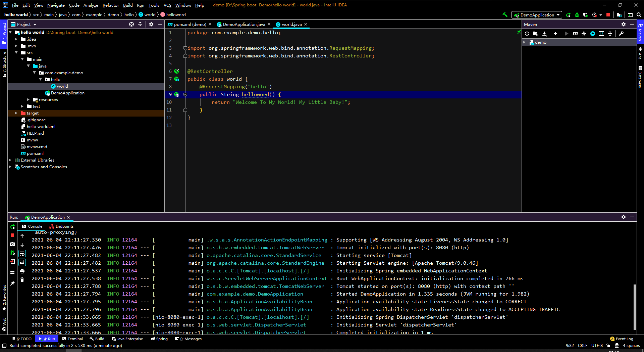The image size is (644, 352).
Task: Toggle the Maven tool window stripe button
Action: point(640,32)
